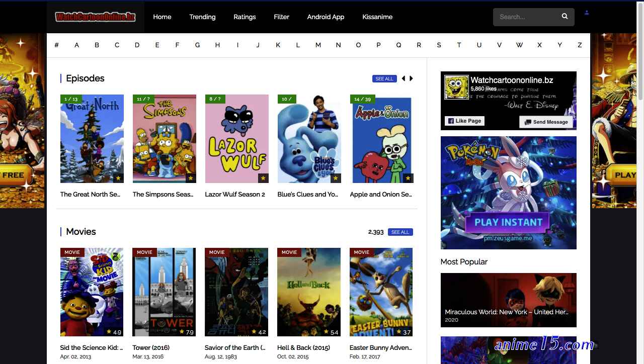Open Blue's Clues and You thumbnail
The height and width of the screenshot is (364, 644).
[x=309, y=139]
